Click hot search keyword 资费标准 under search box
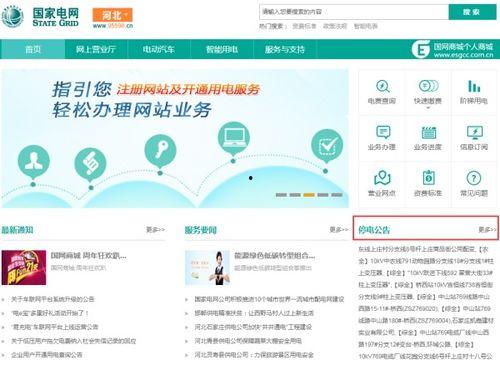The height and width of the screenshot is (365, 500). [x=304, y=26]
